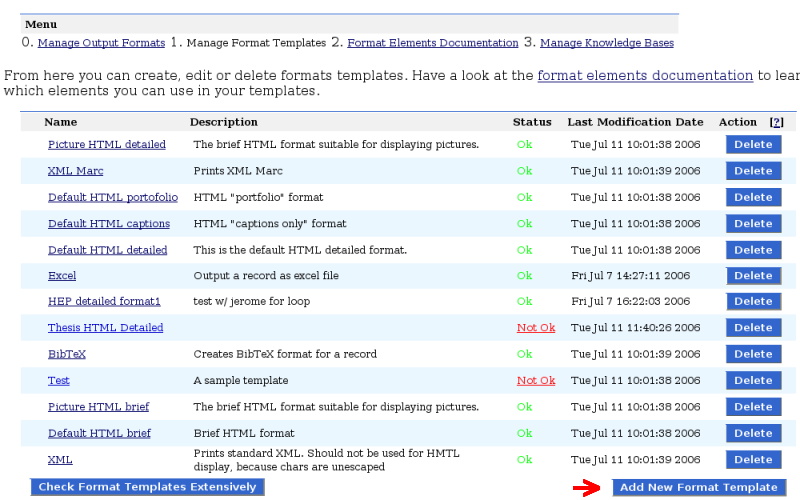Click Add New Format Template button
Image resolution: width=800 pixels, height=500 pixels.
698,487
